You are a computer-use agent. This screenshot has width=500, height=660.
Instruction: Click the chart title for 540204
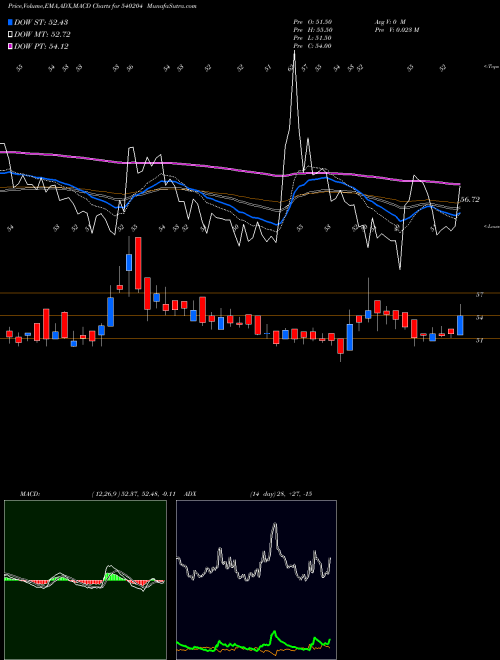click(x=103, y=6)
